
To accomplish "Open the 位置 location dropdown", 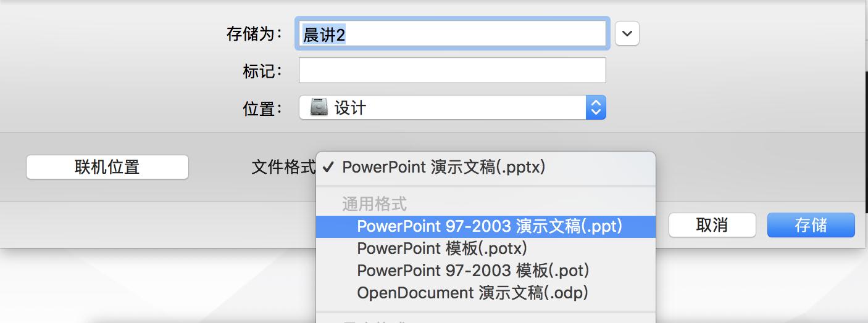I will click(x=453, y=108).
